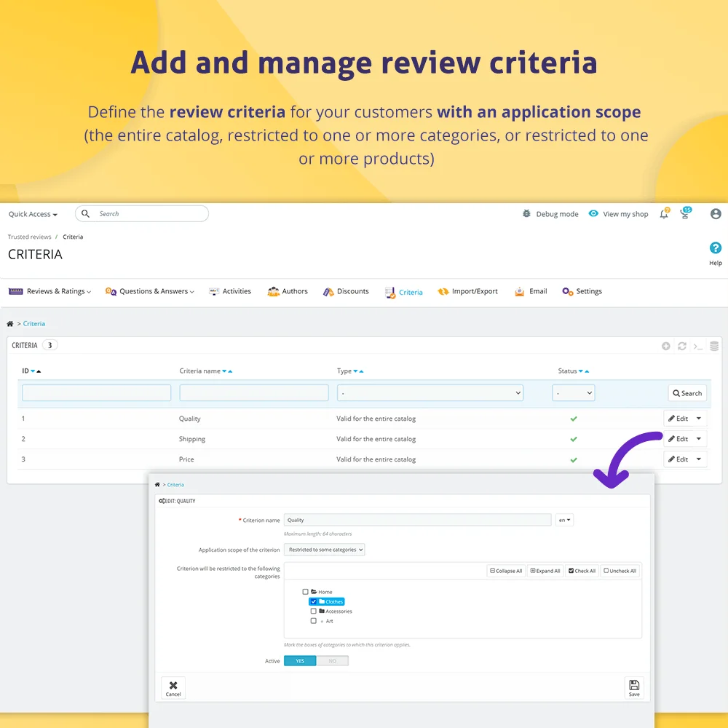The height and width of the screenshot is (728, 728).
Task: Click the database export icon on panel
Action: pos(714,346)
